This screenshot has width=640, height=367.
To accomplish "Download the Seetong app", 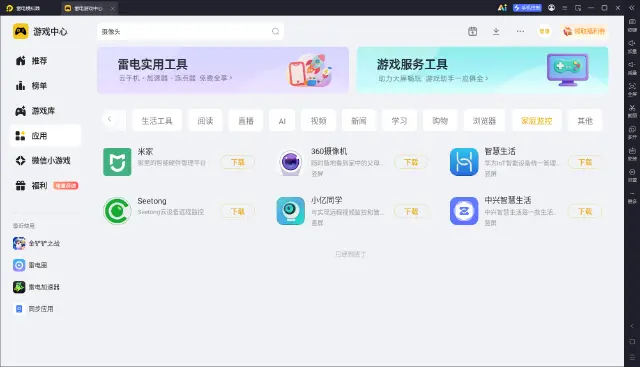I will point(238,211).
